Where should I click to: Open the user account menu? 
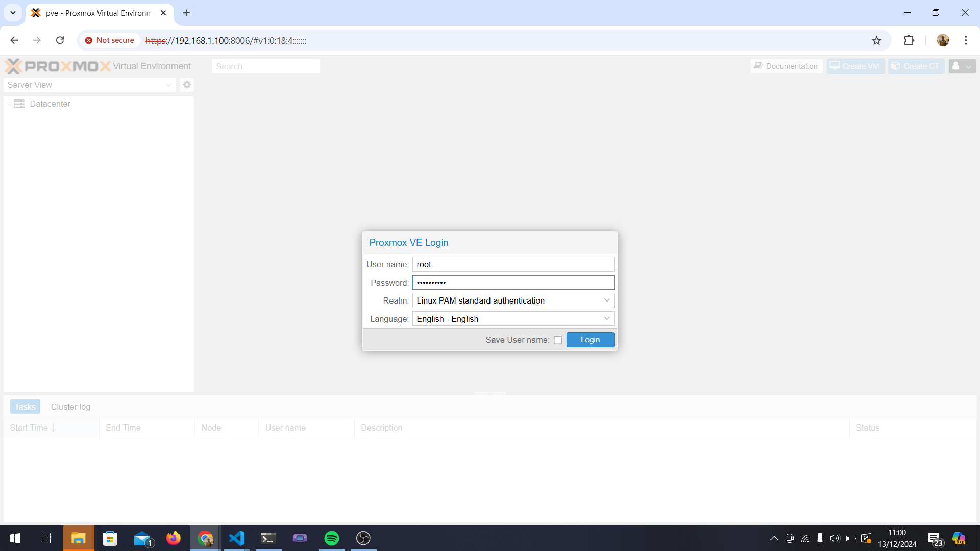click(x=962, y=66)
